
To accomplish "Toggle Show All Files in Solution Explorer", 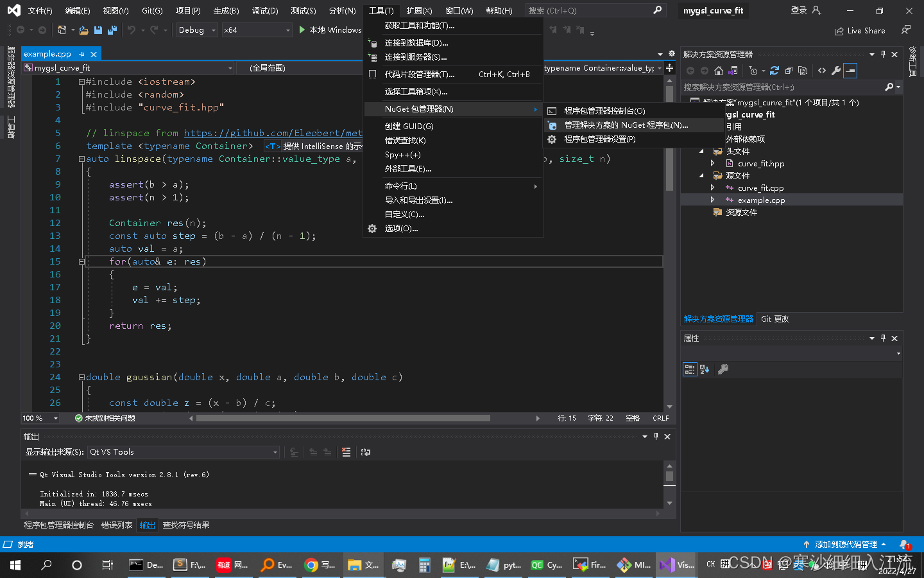I will (802, 71).
